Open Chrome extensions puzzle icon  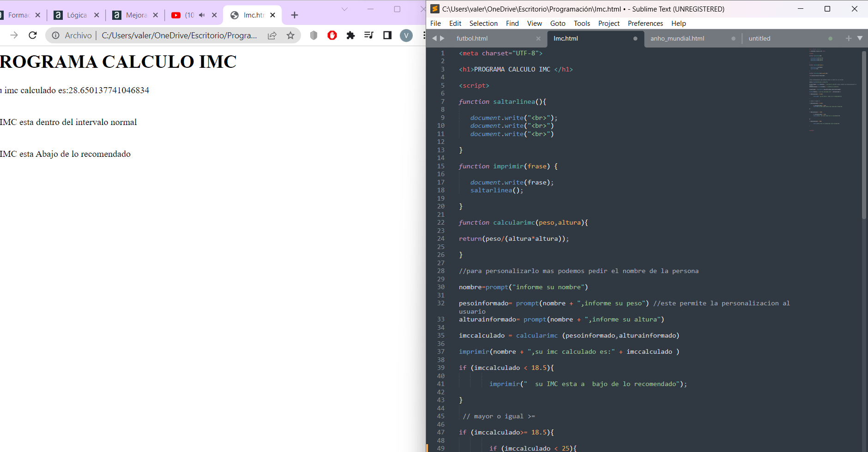click(x=350, y=35)
